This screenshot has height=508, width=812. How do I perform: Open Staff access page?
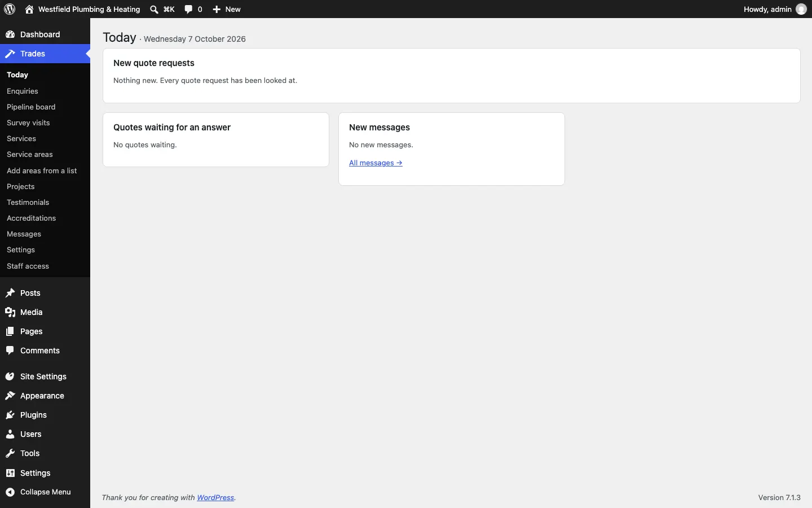(28, 266)
